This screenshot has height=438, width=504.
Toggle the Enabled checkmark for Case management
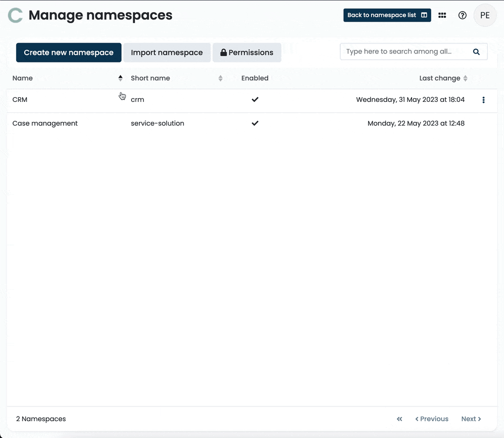pos(255,123)
